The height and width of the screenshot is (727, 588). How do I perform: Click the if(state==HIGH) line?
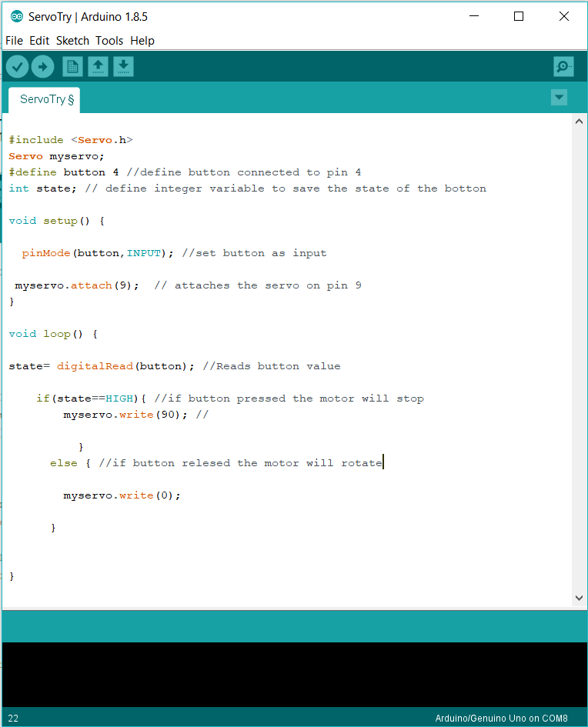coord(230,399)
